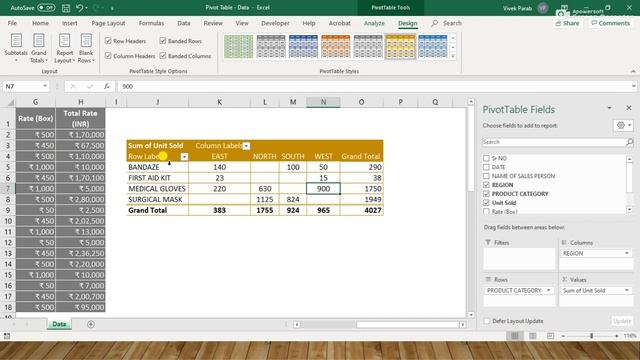The image size is (640, 360).
Task: Click the Select All corner triangle
Action: 11,102
